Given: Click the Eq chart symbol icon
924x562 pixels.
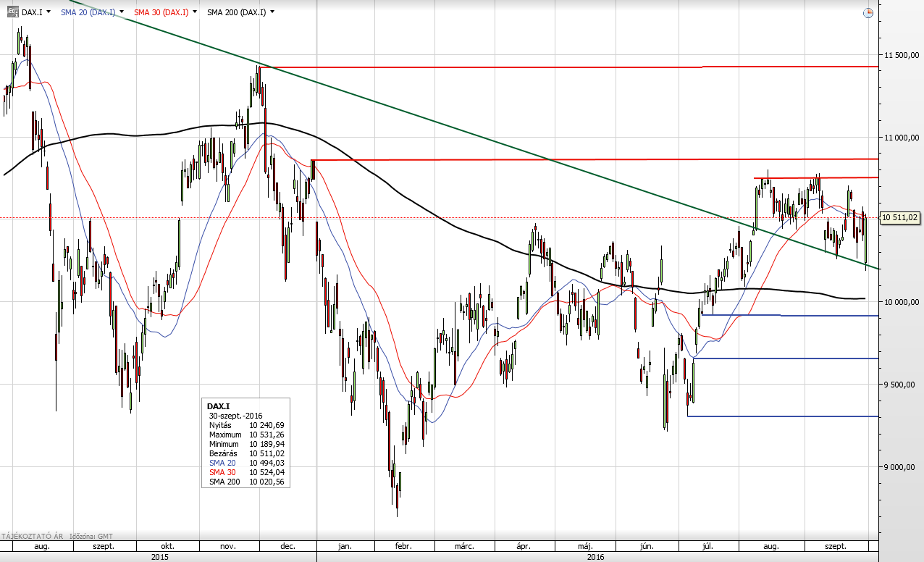Looking at the screenshot, I should pos(12,12).
